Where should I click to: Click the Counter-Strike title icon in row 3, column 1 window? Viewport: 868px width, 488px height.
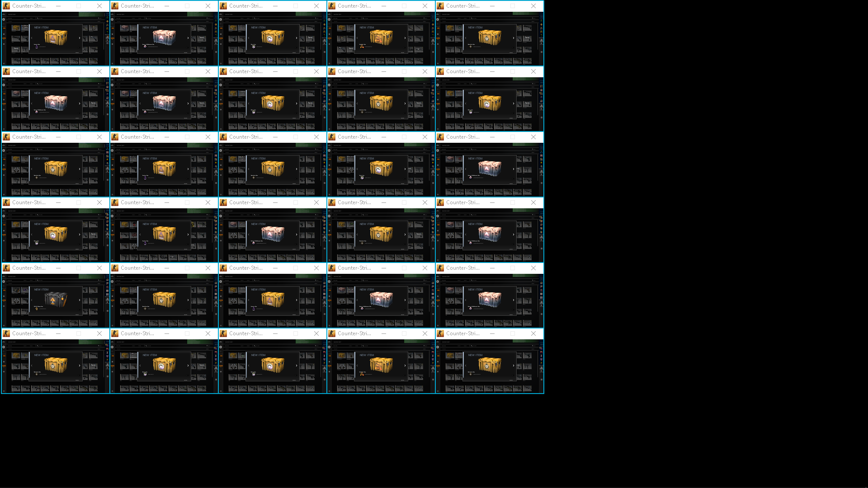coord(6,137)
